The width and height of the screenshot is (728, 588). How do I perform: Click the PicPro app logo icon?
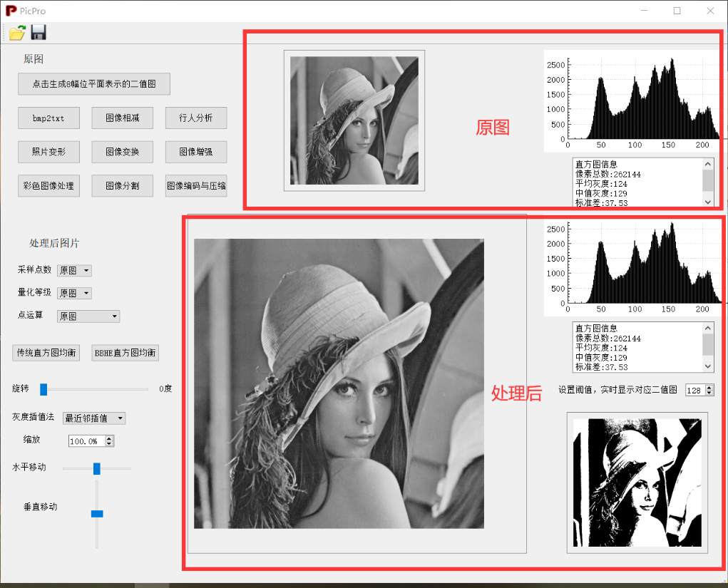click(x=11, y=11)
